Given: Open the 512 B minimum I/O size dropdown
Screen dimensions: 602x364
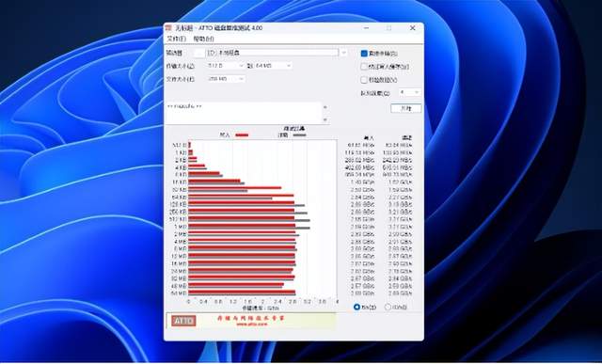Looking at the screenshot, I should 226,66.
